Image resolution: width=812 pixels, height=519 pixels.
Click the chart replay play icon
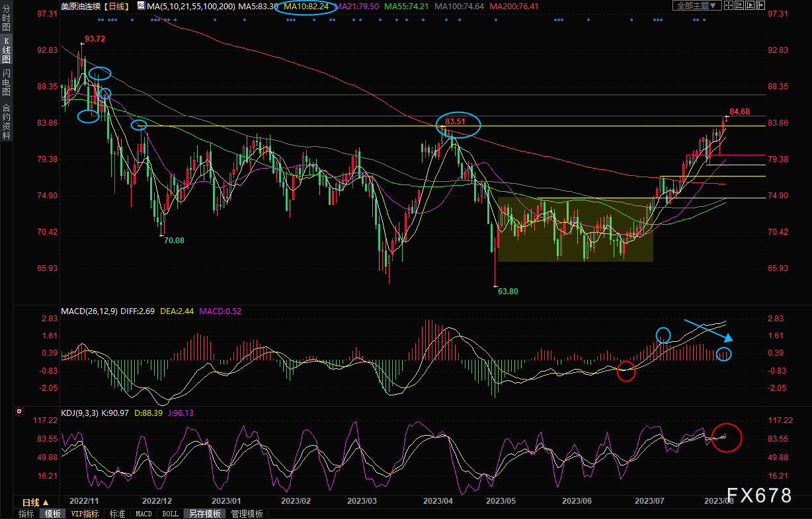coord(750,5)
